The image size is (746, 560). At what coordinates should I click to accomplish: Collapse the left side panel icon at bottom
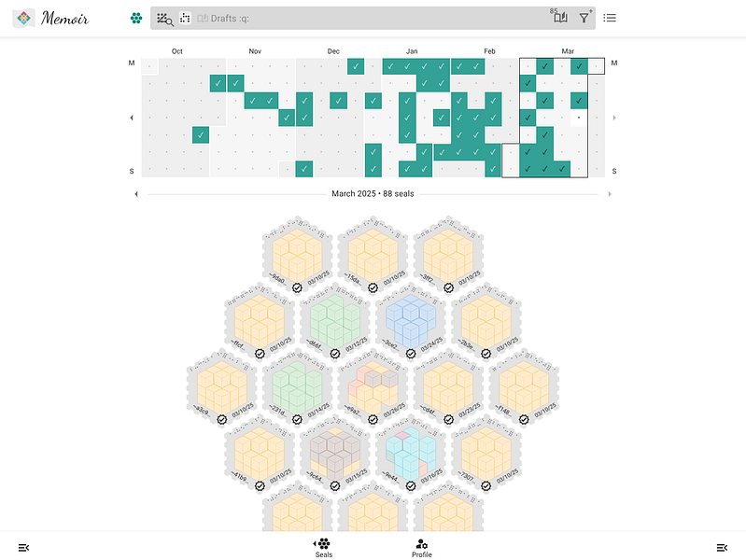(23, 548)
